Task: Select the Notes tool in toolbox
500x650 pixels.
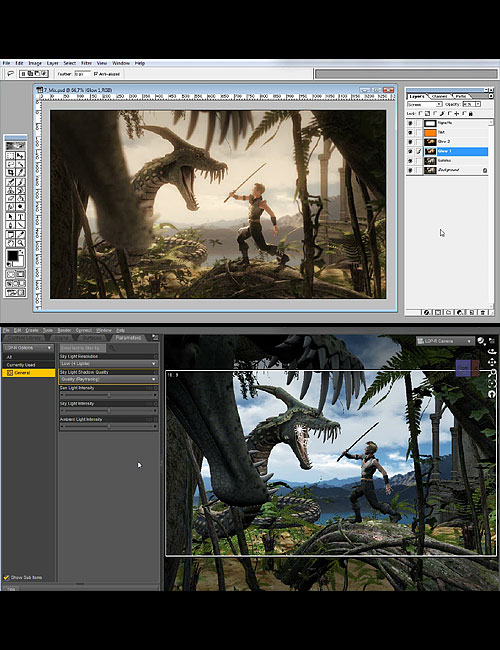Action: 10,235
